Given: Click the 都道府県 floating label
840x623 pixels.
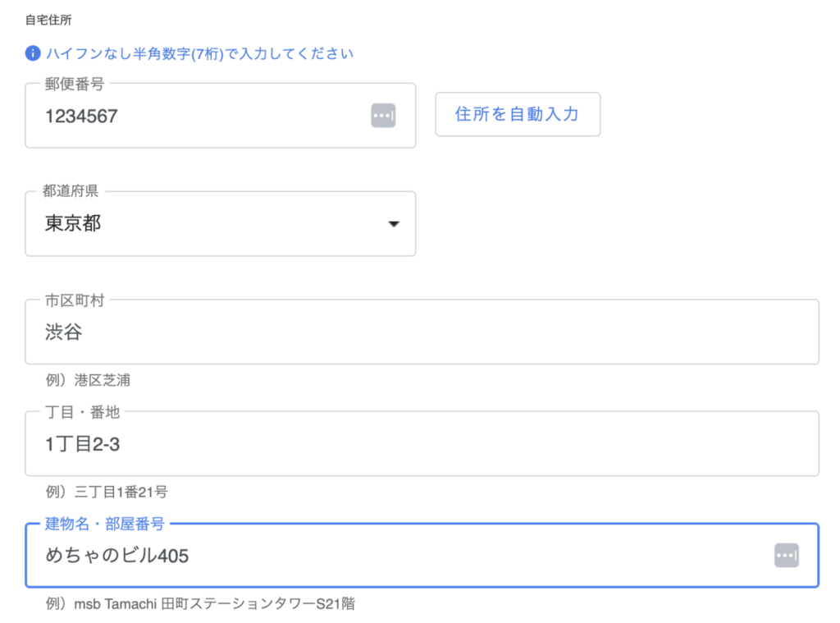Looking at the screenshot, I should pyautogui.click(x=71, y=191).
